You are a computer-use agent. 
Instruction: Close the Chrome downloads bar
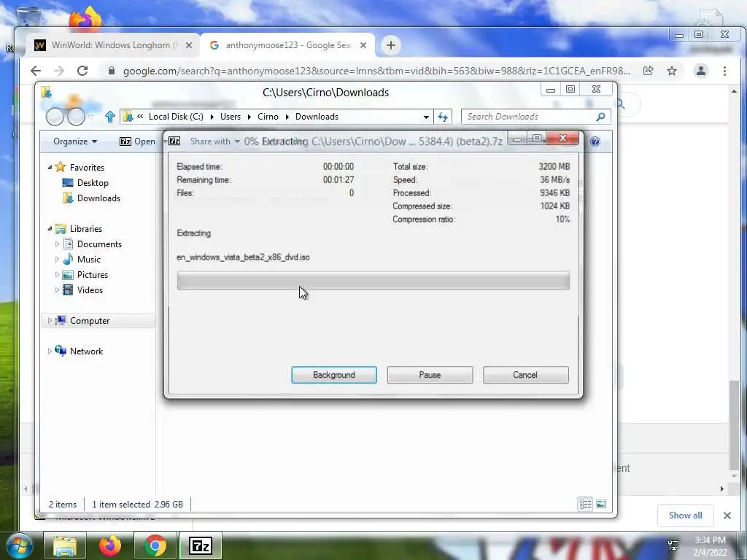(727, 516)
